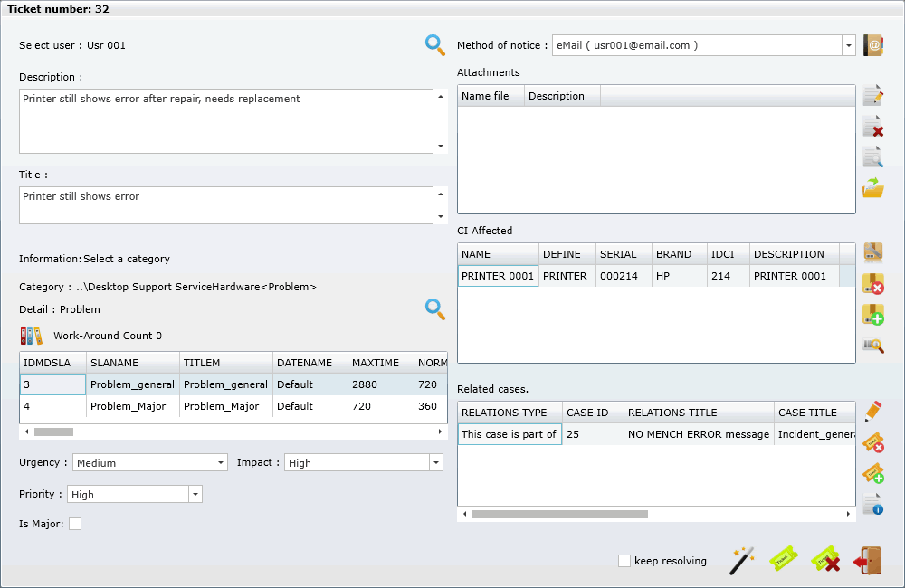Click the CASE TITLE column header

[814, 413]
